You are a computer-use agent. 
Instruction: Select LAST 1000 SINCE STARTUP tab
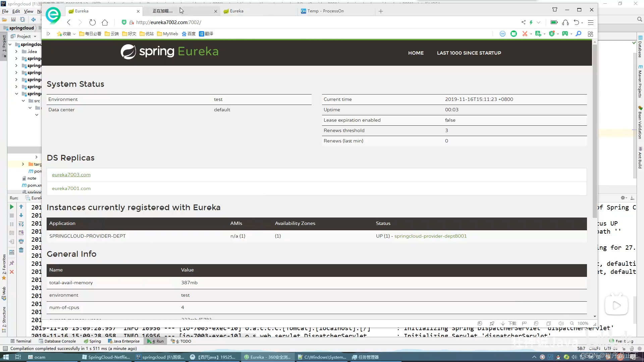pos(468,53)
